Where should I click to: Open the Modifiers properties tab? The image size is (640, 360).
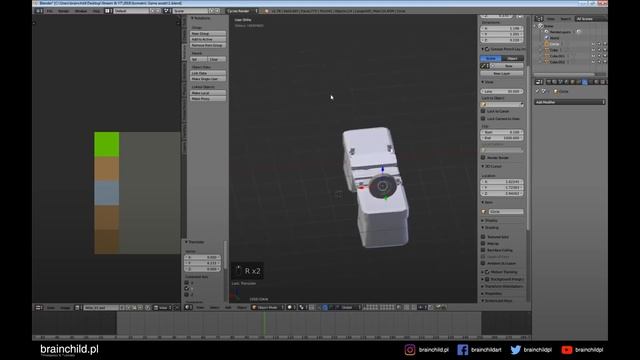coord(584,82)
